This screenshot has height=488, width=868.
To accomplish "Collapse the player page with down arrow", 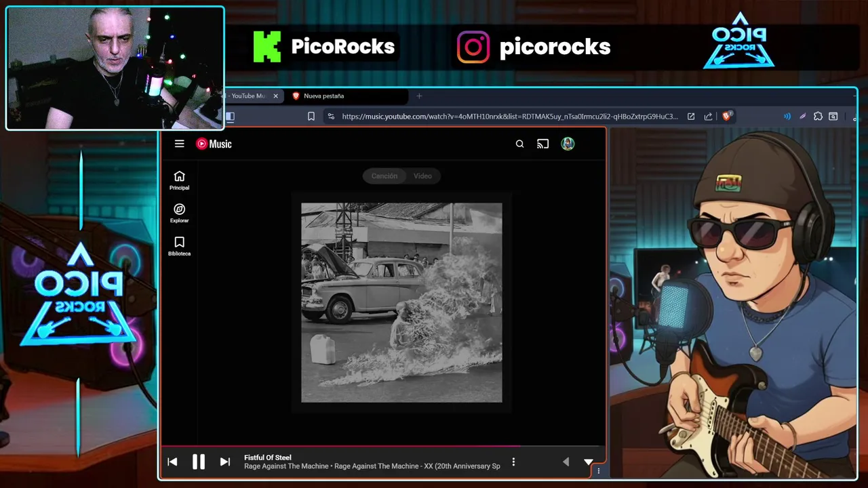I will [x=589, y=462].
